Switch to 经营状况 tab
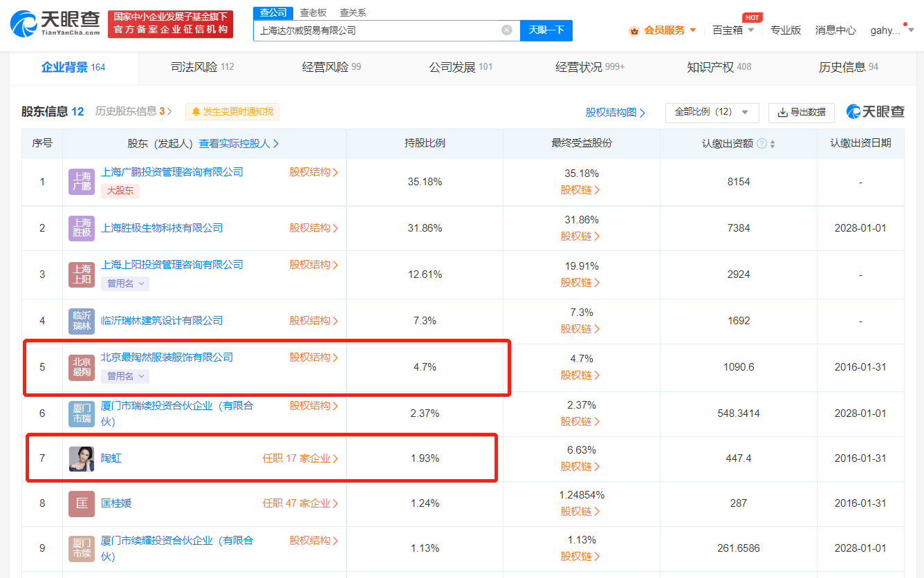Viewport: 924px width, 578px height. (590, 67)
